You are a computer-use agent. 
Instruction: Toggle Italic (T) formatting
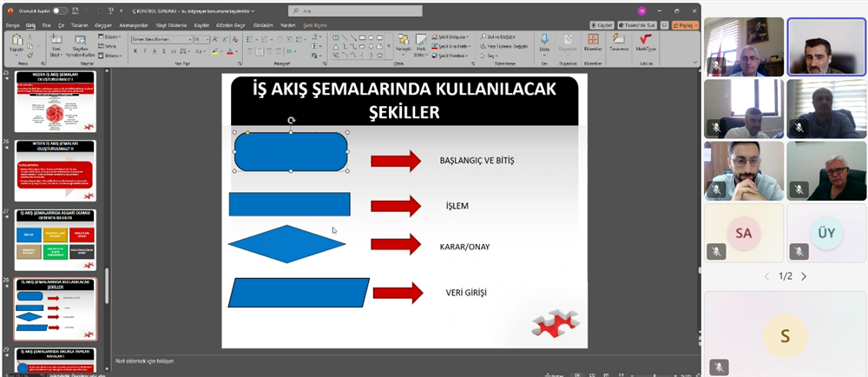point(145,51)
